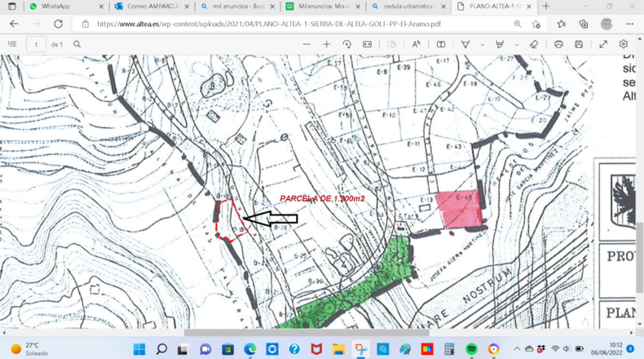Switch to the Correo AMPARO tab
The width and height of the screenshot is (644, 359).
(152, 7)
